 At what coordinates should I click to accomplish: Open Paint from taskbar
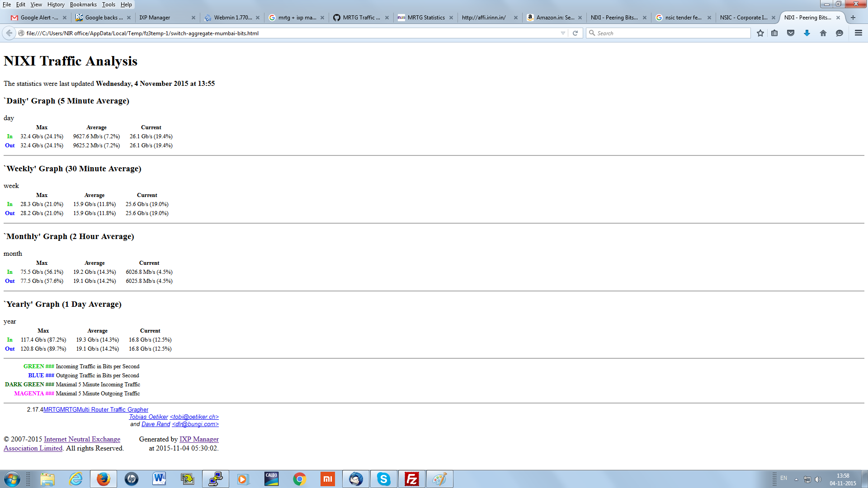click(440, 479)
